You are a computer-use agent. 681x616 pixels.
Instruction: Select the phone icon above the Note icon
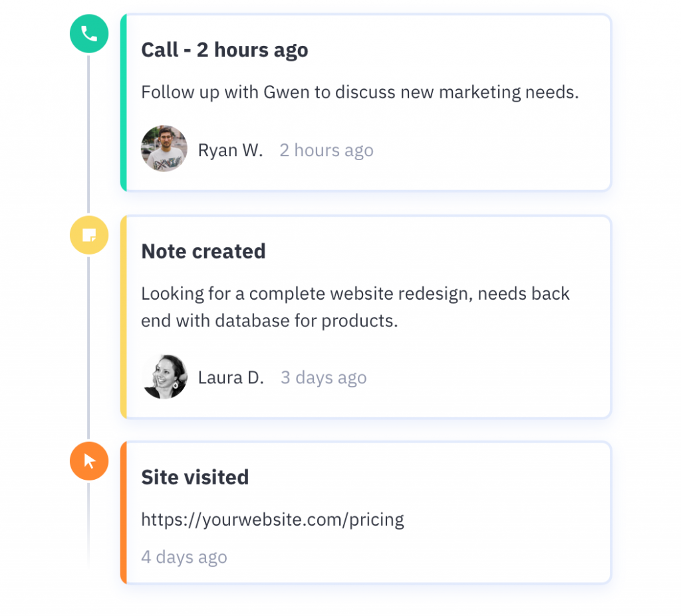[88, 33]
